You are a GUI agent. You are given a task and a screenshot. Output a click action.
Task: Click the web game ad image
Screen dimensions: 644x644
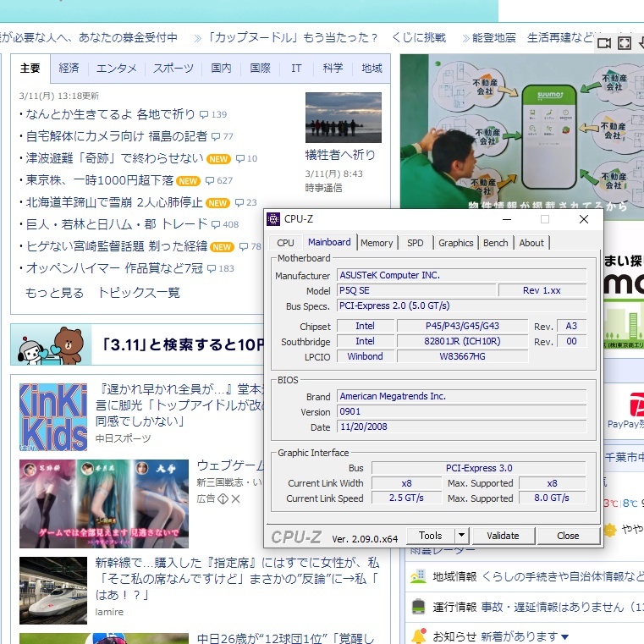104,504
